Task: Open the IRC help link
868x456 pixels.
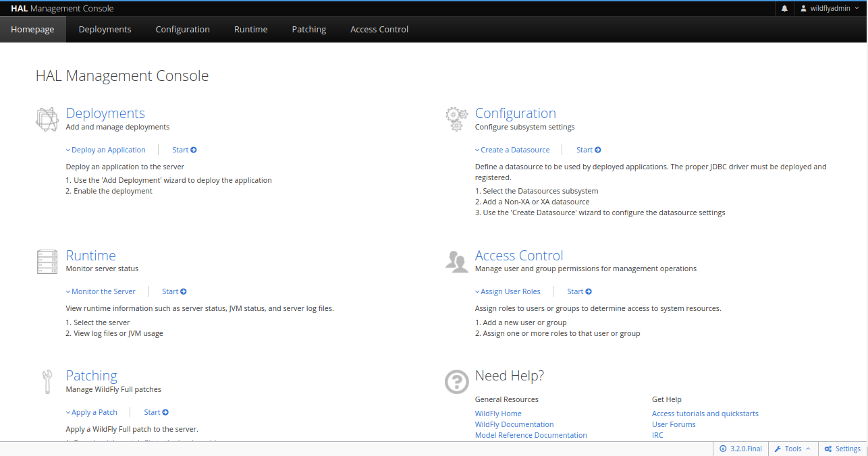Action: click(x=657, y=435)
